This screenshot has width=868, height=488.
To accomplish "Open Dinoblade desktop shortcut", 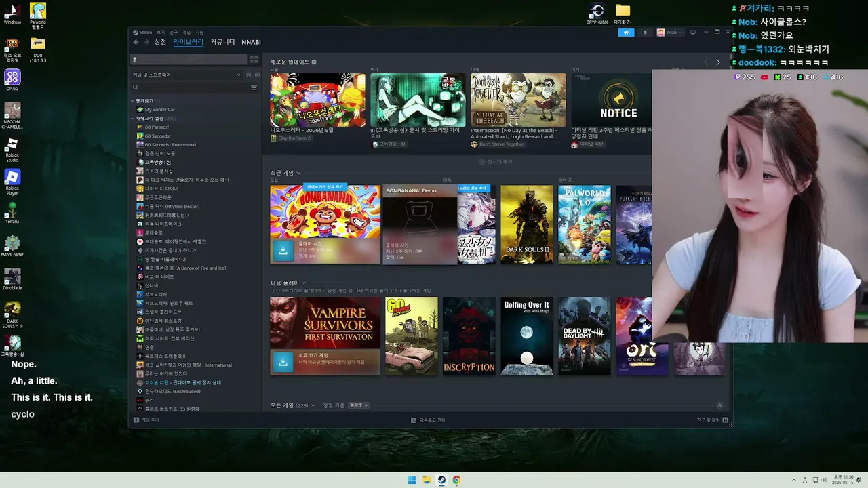I will (12, 279).
